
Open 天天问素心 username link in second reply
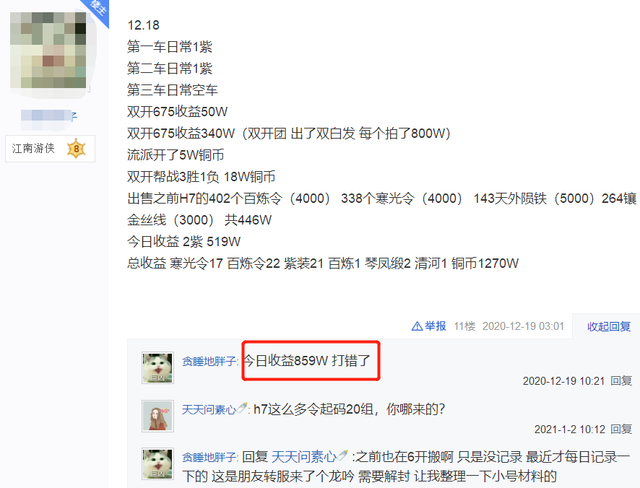coord(209,409)
